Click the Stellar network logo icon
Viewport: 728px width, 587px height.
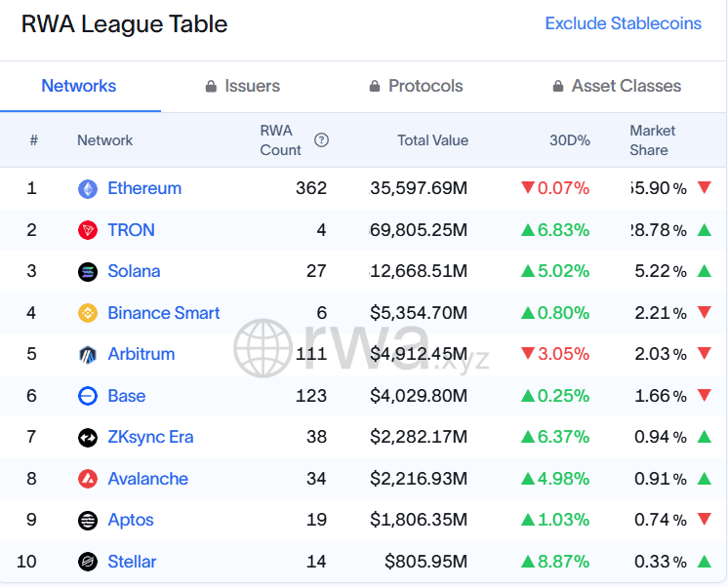(x=87, y=562)
